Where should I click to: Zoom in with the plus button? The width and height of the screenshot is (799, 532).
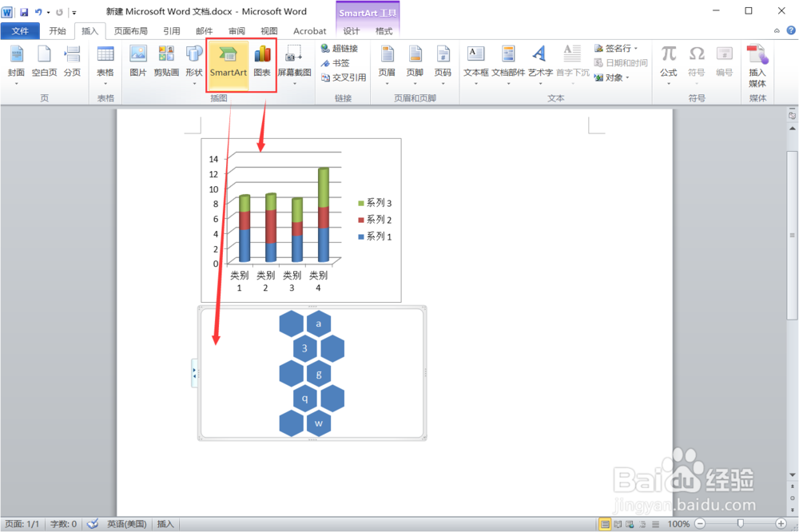[x=781, y=523]
